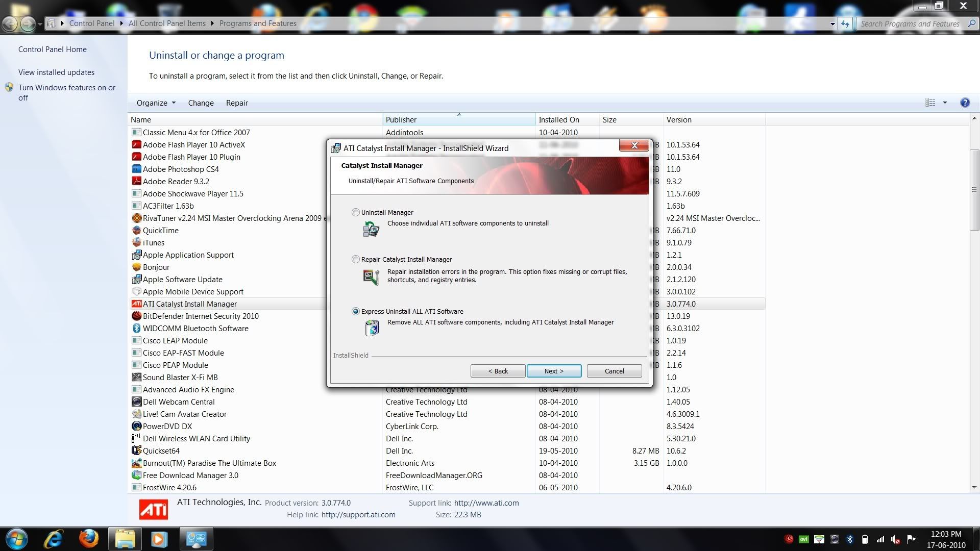Viewport: 980px width, 551px height.
Task: Click the refresh button beside address bar
Action: pos(846,23)
